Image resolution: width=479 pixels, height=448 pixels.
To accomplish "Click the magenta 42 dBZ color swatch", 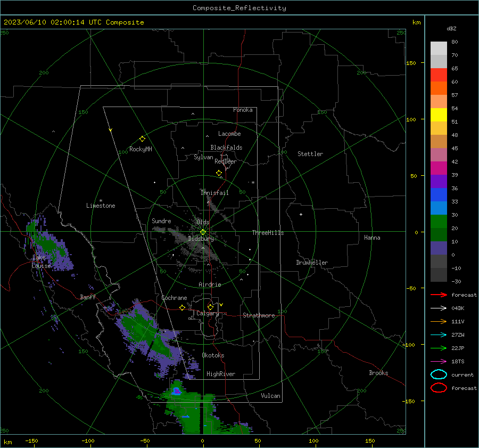I will (x=439, y=168).
